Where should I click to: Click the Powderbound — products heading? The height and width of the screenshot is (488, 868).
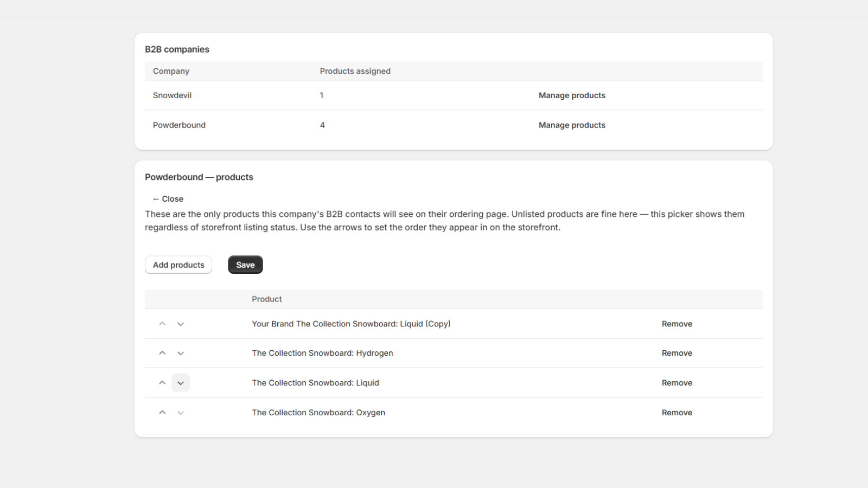pos(199,177)
